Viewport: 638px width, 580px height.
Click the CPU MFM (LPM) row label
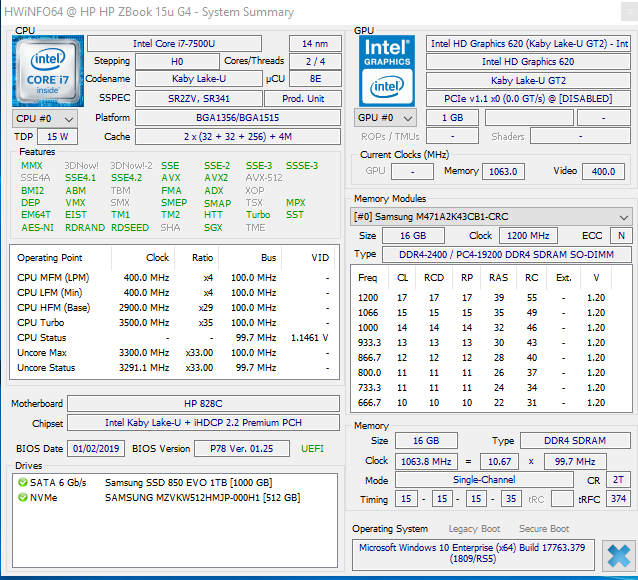click(x=53, y=278)
